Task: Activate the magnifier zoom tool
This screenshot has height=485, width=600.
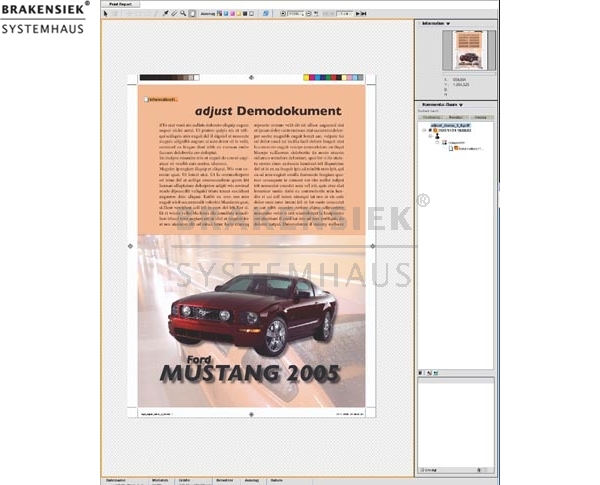Action: [x=183, y=13]
